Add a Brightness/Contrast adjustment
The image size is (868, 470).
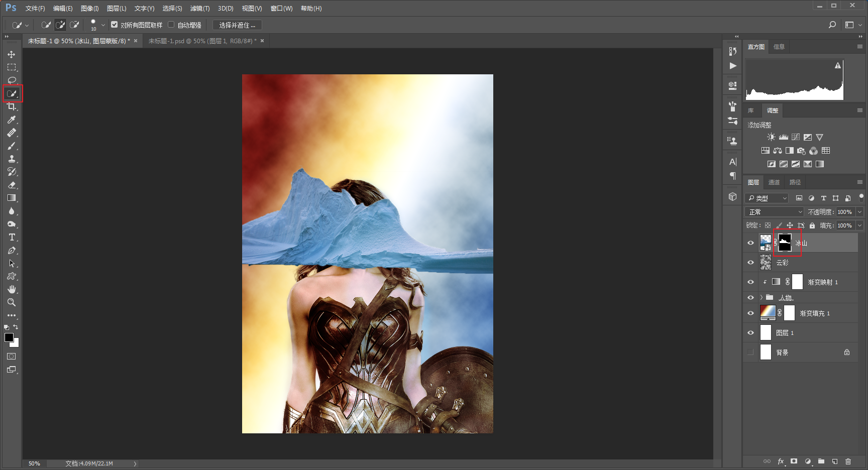[771, 137]
